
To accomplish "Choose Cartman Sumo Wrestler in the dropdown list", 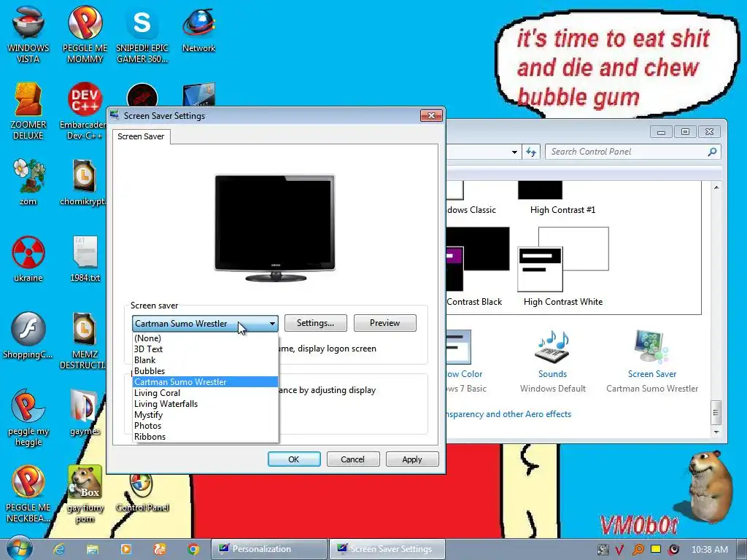I will point(205,382).
